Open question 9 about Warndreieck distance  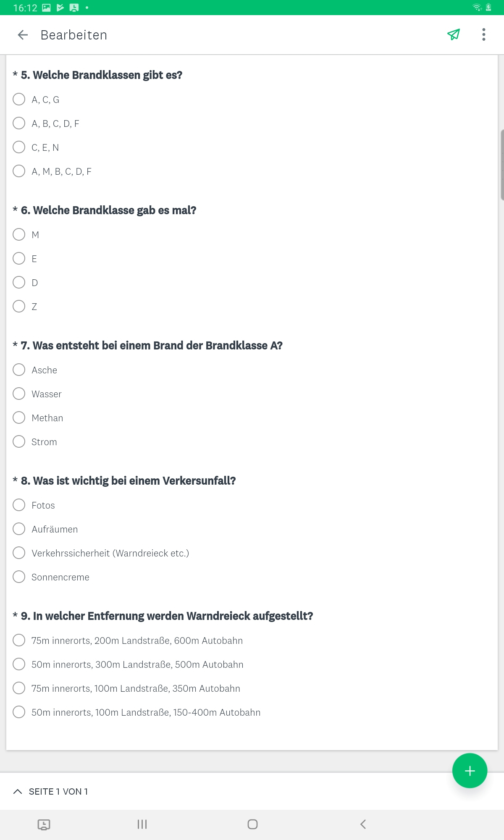click(163, 616)
